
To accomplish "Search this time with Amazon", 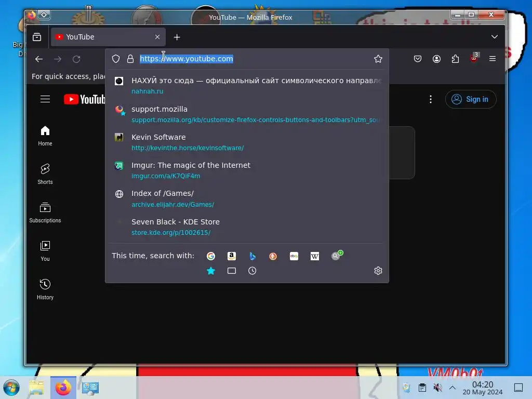I will point(232,256).
